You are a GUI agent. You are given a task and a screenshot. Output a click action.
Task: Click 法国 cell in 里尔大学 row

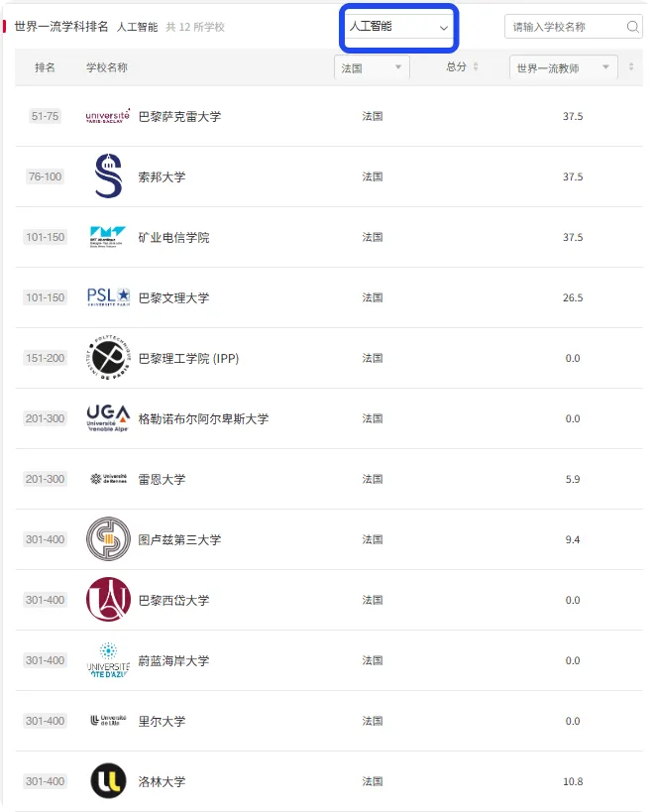(372, 721)
